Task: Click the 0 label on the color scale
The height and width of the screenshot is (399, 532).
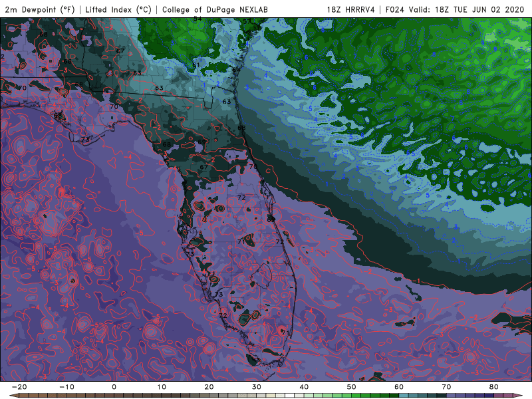Action: [x=114, y=387]
